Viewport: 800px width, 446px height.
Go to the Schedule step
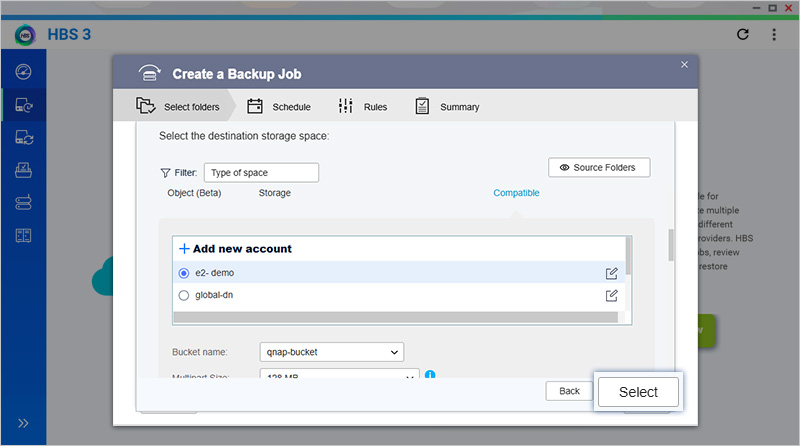279,106
